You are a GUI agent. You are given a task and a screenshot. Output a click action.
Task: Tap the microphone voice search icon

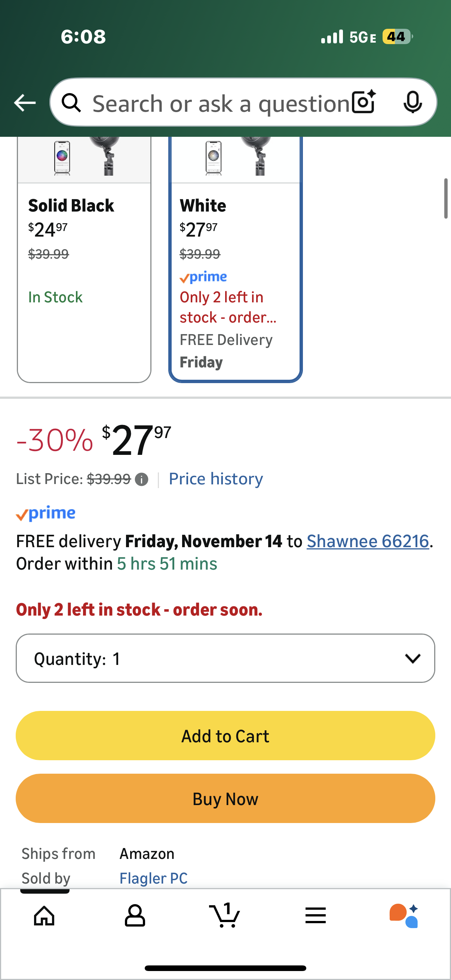(x=412, y=102)
